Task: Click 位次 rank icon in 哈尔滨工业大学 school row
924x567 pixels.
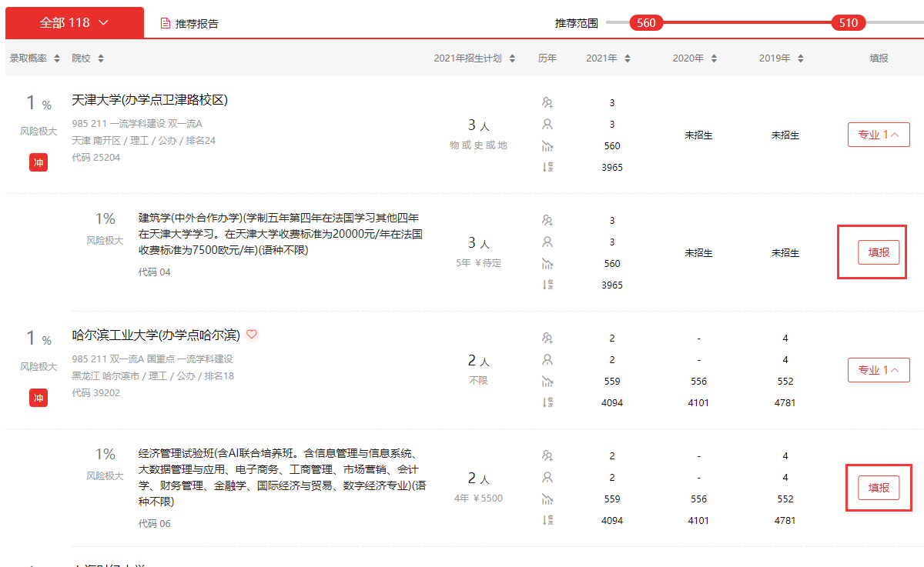Action: [x=547, y=402]
